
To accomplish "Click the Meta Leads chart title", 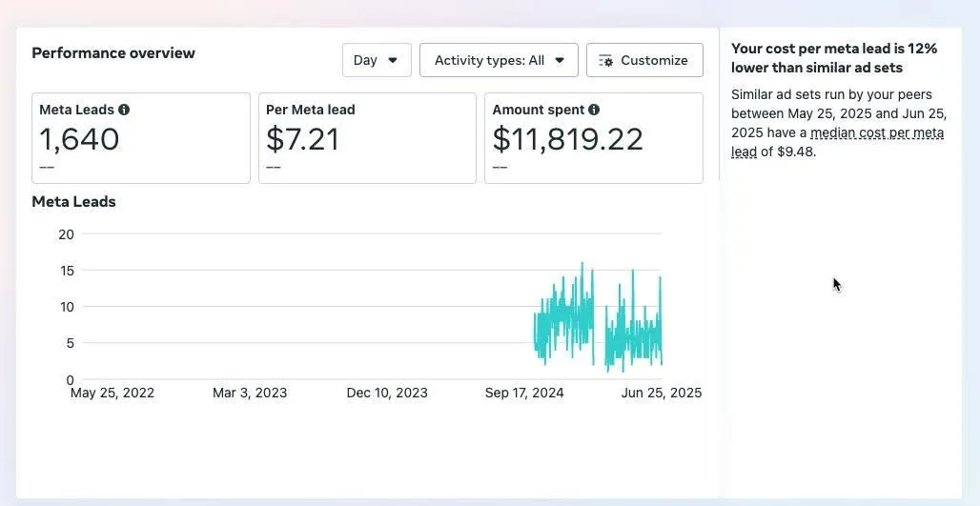I will [x=73, y=202].
